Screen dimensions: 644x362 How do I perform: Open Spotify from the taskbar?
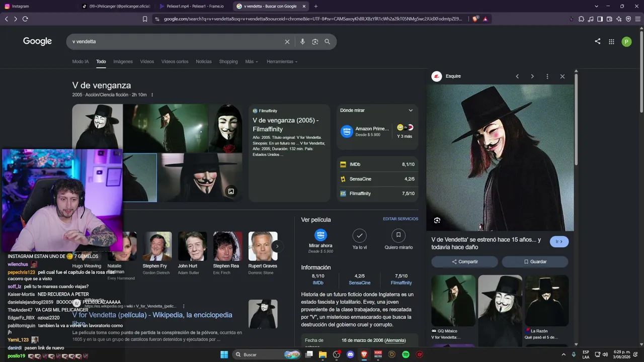pos(406,354)
